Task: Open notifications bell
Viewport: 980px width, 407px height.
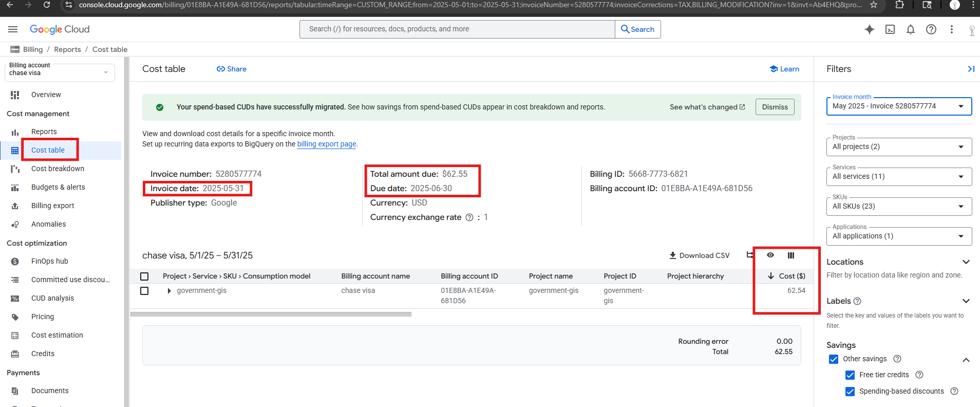Action: click(x=911, y=29)
